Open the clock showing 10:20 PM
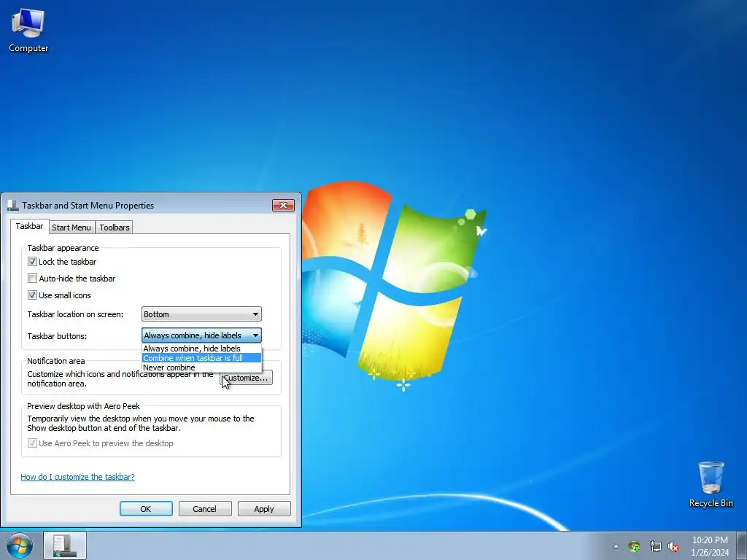The height and width of the screenshot is (560, 747). 710,545
